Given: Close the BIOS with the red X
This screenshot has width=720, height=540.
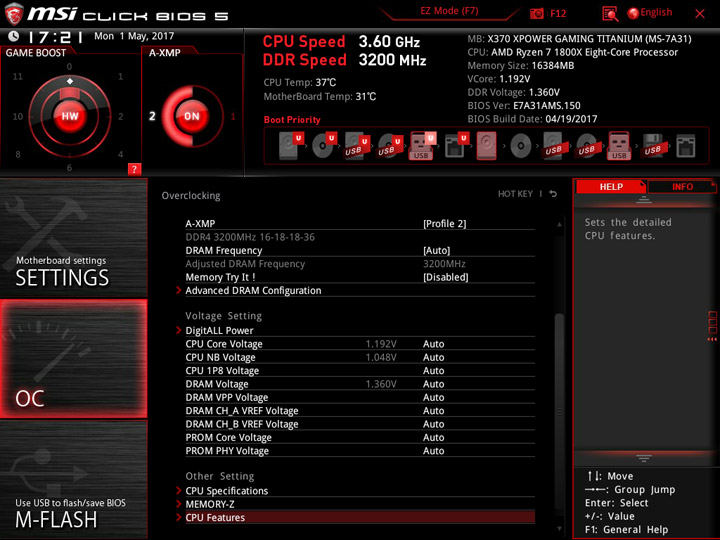Looking at the screenshot, I should coord(700,14).
